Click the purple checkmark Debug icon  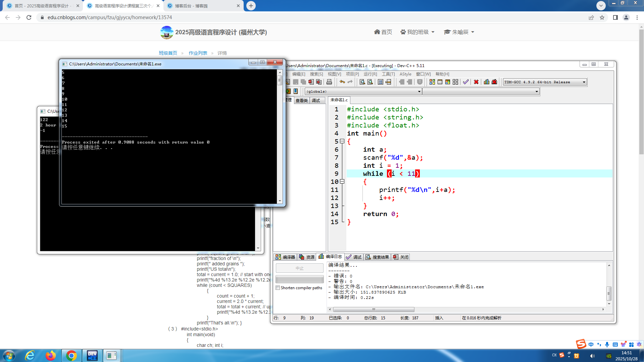pyautogui.click(x=466, y=82)
